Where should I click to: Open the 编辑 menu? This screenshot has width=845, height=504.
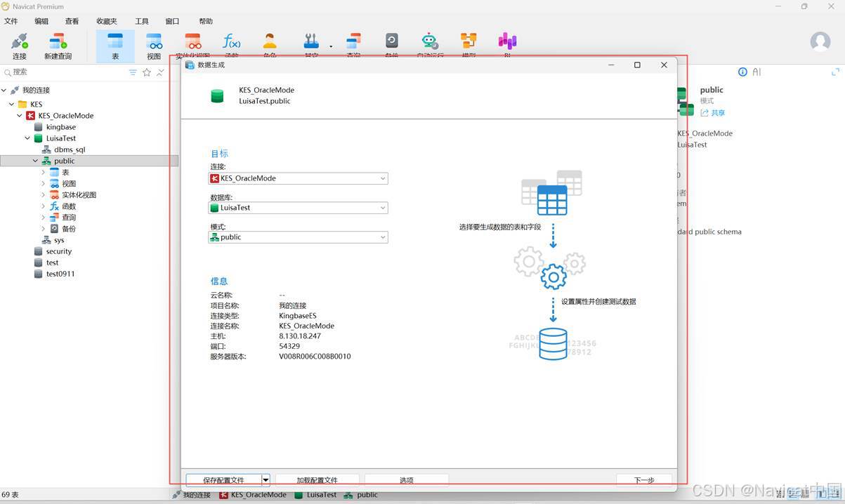(x=41, y=21)
